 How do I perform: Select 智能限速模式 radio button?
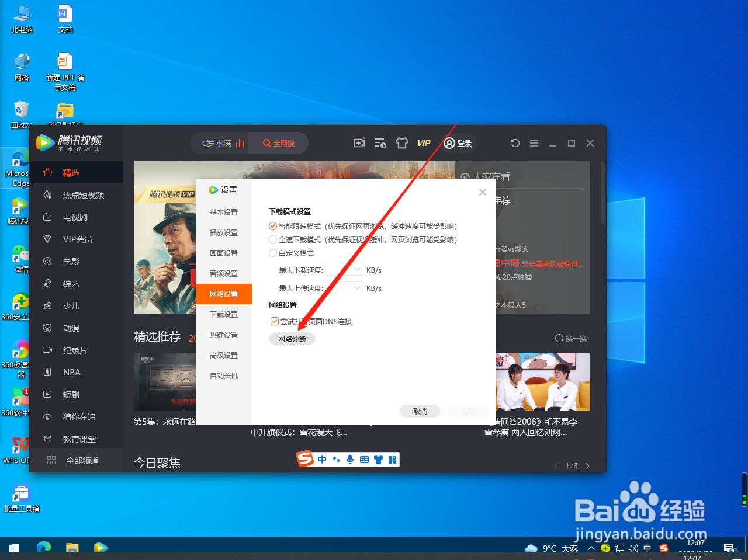tap(273, 226)
